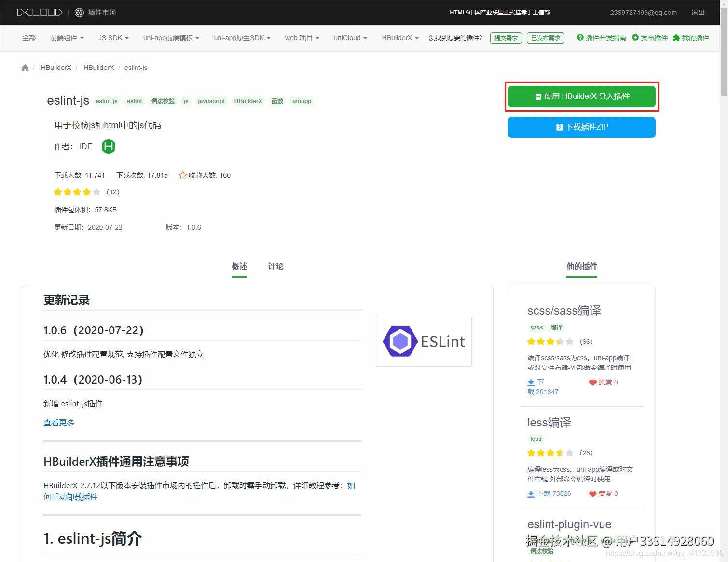This screenshot has width=728, height=562.
Task: Click the 收藏 star icon
Action: pyautogui.click(x=183, y=175)
